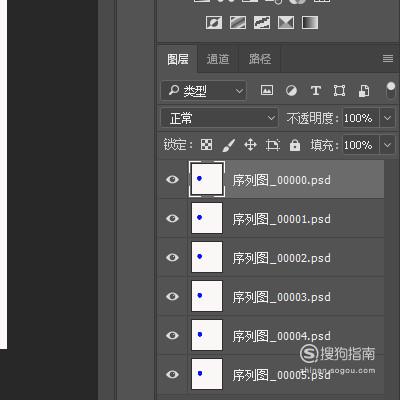This screenshot has height=400, width=400.
Task: Hide layer 序列图_00004.psd
Action: coord(172,335)
